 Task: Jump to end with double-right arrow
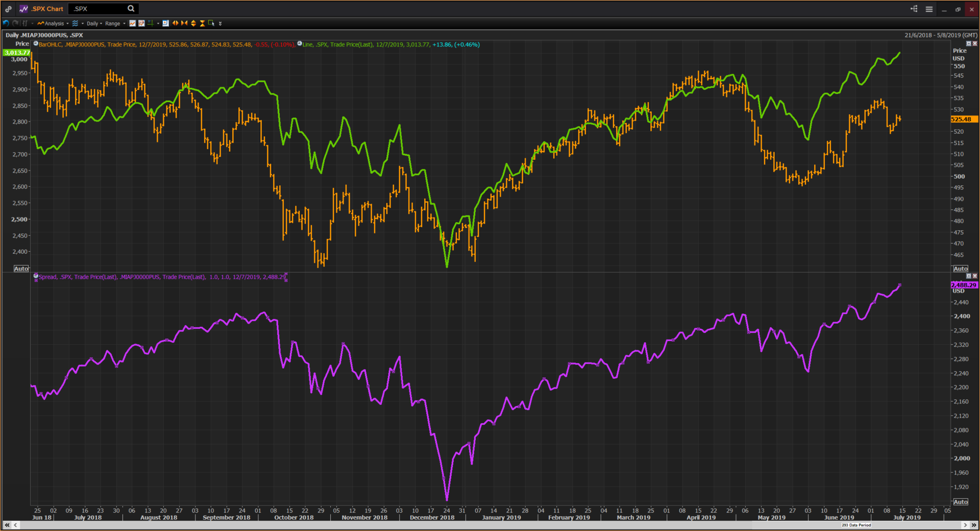[973, 525]
